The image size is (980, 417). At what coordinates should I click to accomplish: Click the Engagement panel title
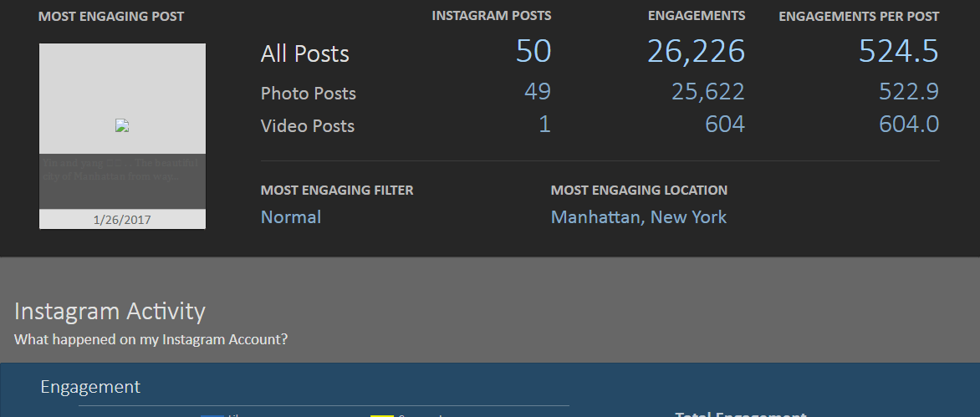coord(90,387)
